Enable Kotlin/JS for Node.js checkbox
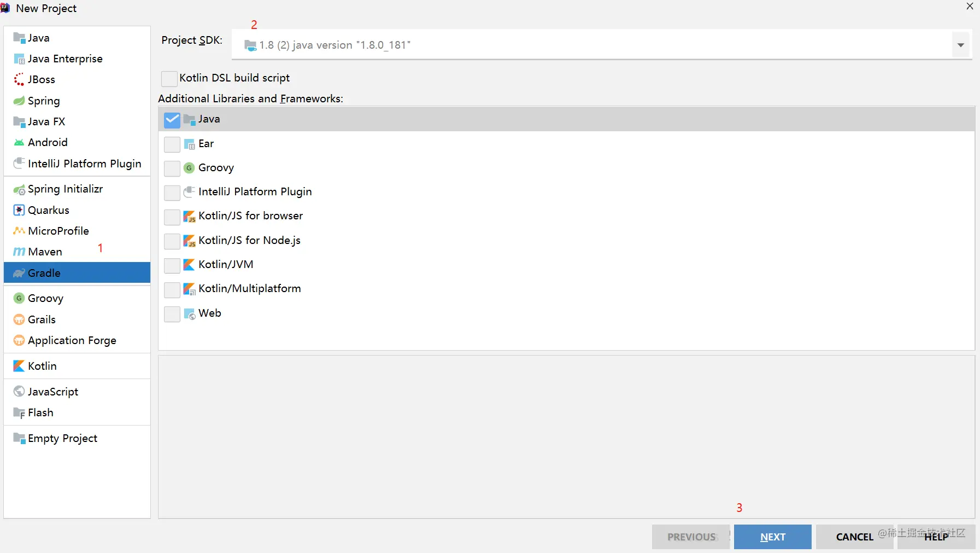 coord(172,241)
